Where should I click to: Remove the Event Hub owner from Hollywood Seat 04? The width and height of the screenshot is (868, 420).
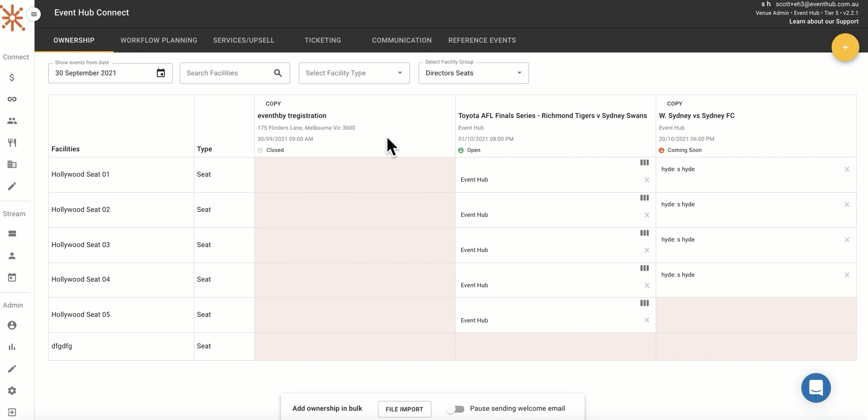coord(646,285)
